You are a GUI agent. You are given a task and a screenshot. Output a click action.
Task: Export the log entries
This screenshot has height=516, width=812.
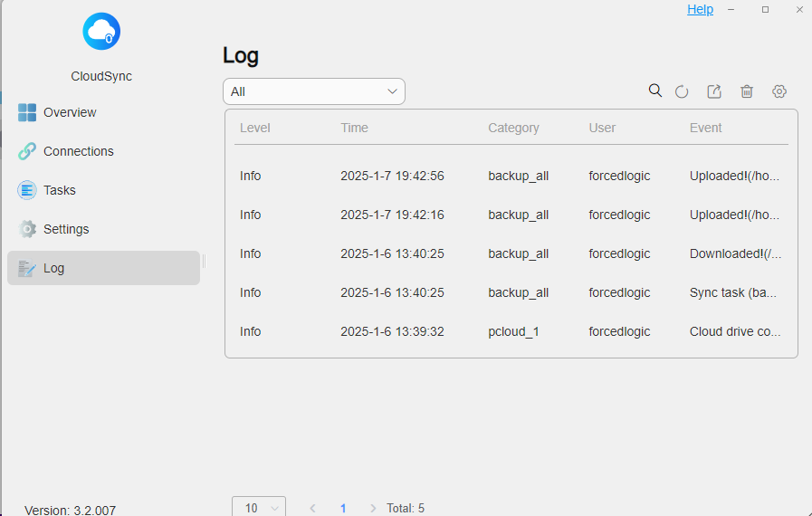(x=714, y=91)
